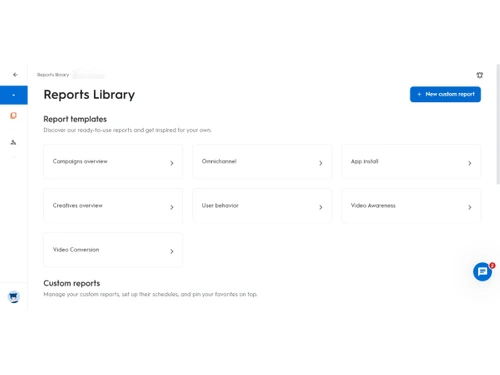Screen dimensions: 500x375
Task: Click the Reports Library page heading
Action: pos(89,95)
